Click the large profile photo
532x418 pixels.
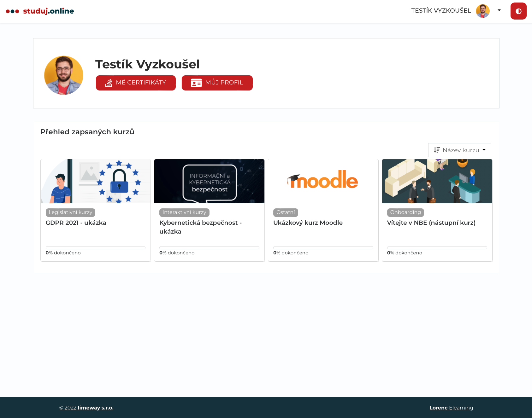tap(64, 75)
